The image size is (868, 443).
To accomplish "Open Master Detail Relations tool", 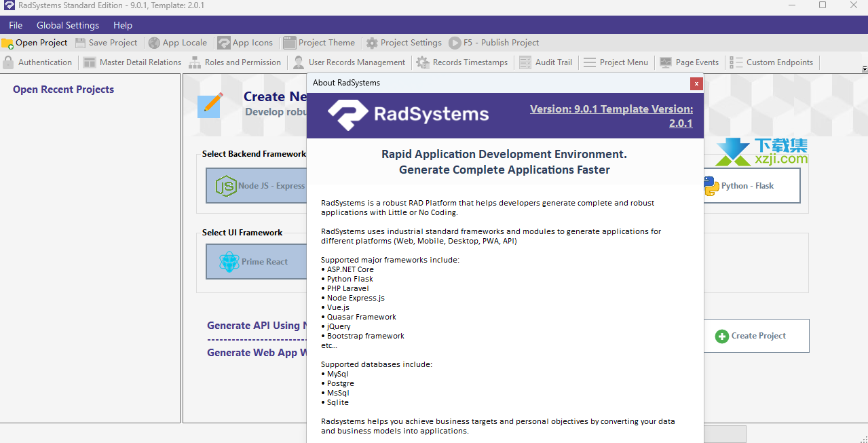I will pyautogui.click(x=132, y=62).
